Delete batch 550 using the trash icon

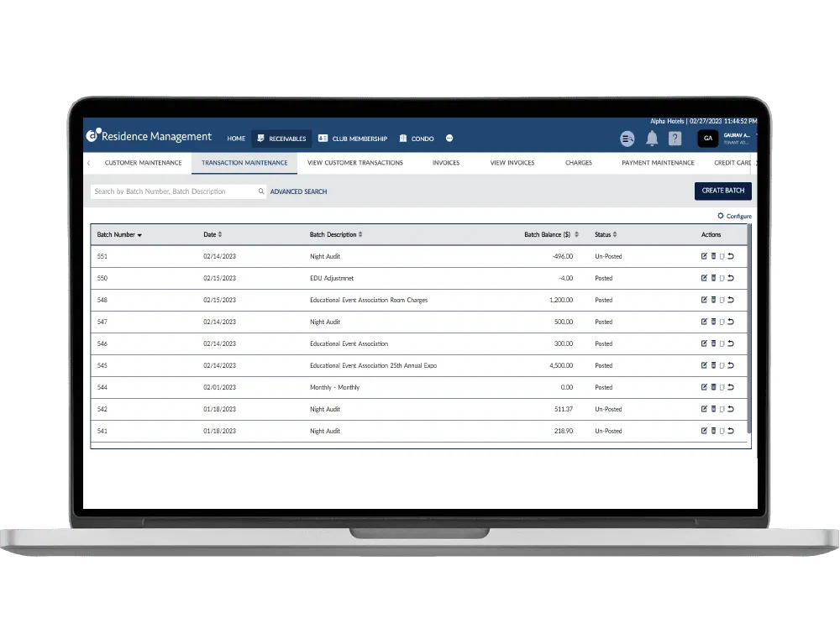(x=713, y=278)
